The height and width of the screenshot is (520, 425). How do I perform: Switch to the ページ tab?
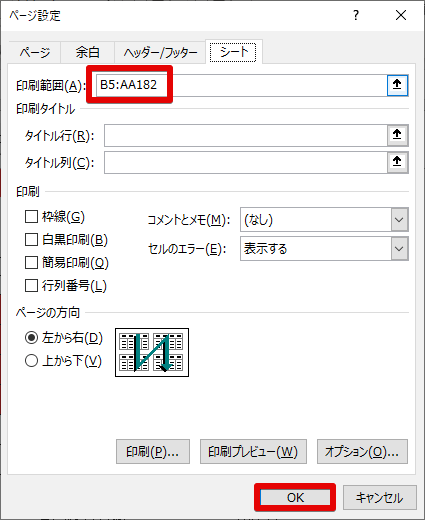click(x=34, y=52)
